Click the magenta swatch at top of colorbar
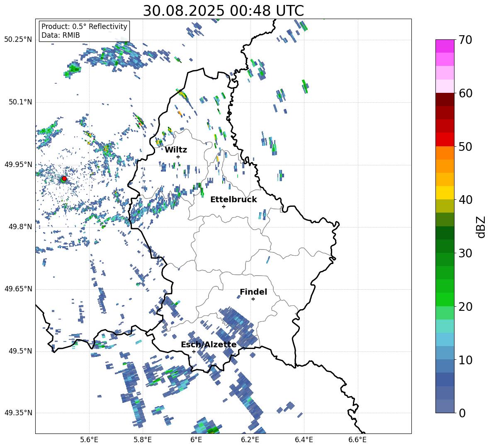 pyautogui.click(x=445, y=46)
